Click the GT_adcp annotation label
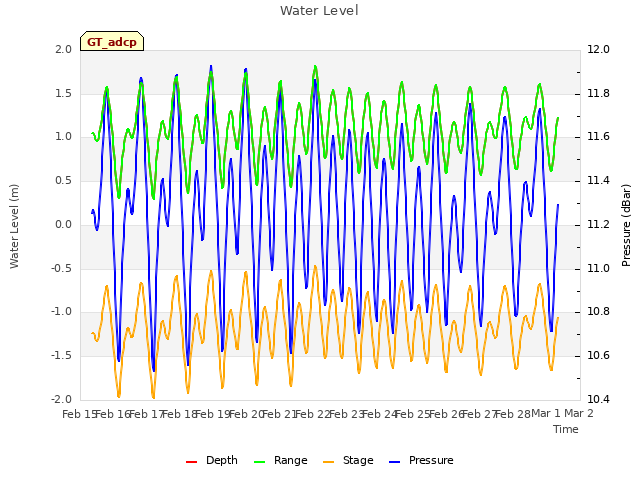The height and width of the screenshot is (480, 640). coord(112,42)
